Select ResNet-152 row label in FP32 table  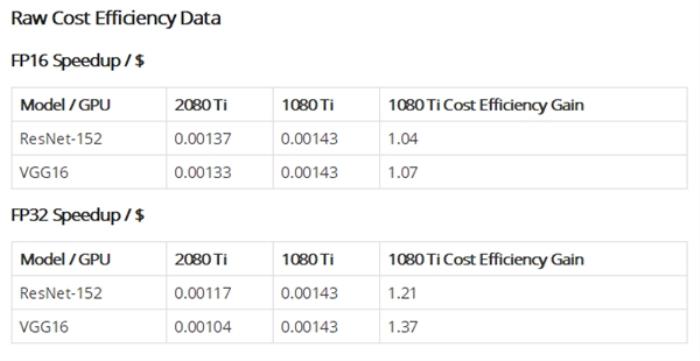(61, 293)
